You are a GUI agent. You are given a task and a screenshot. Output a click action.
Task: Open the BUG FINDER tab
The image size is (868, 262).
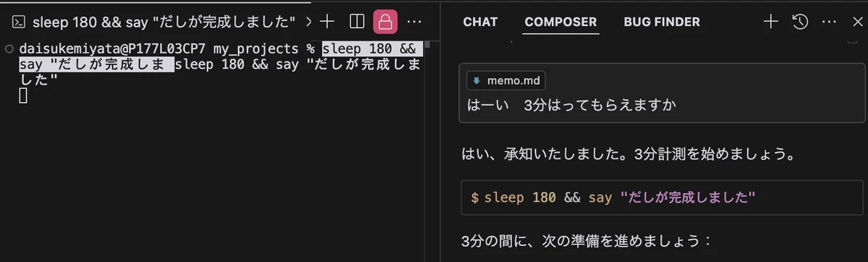tap(662, 22)
